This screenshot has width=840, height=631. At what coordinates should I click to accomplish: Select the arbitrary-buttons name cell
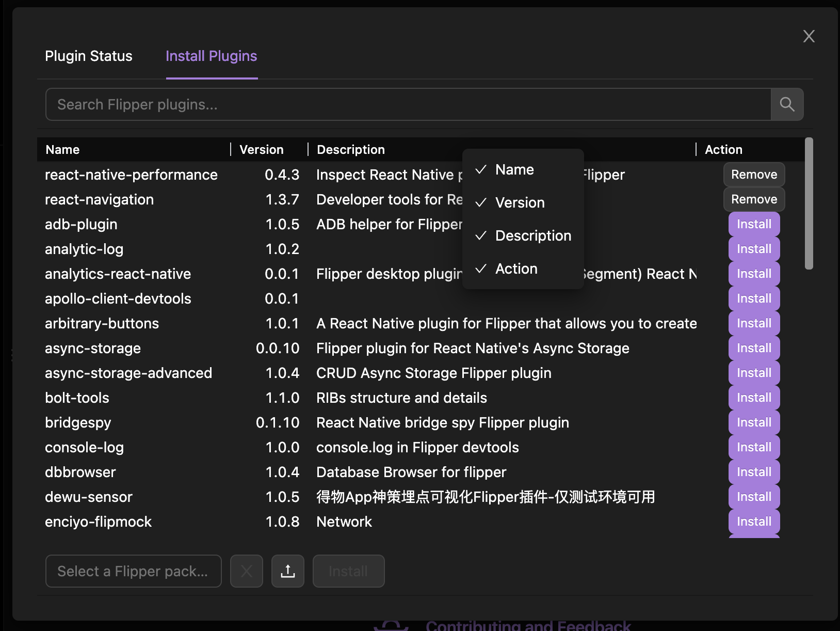[x=102, y=323]
